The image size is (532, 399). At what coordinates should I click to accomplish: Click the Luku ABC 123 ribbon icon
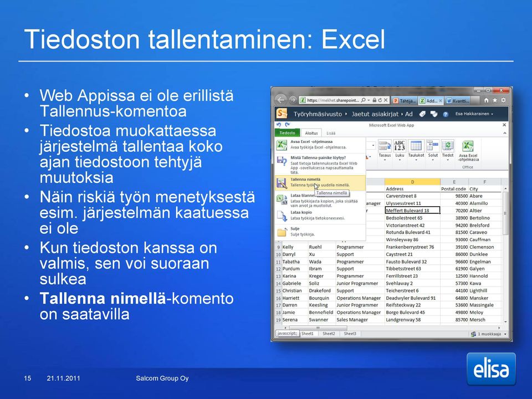[400, 146]
